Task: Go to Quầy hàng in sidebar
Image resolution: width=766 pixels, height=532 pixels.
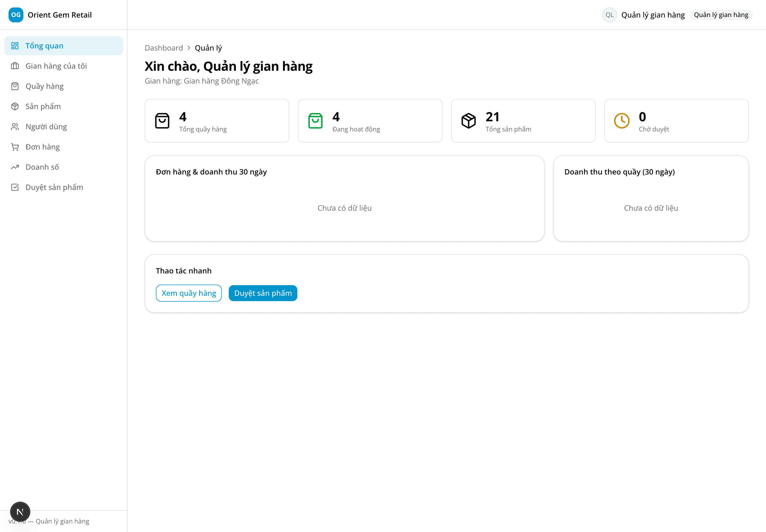Action: click(63, 86)
